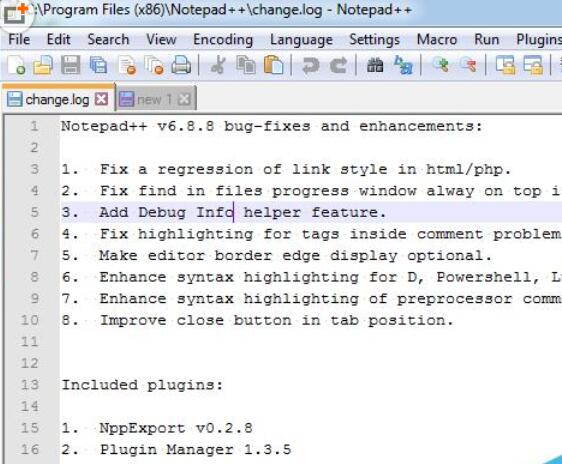Click the Save file floppy icon
Screen dimensions: 562x464
click(70, 65)
